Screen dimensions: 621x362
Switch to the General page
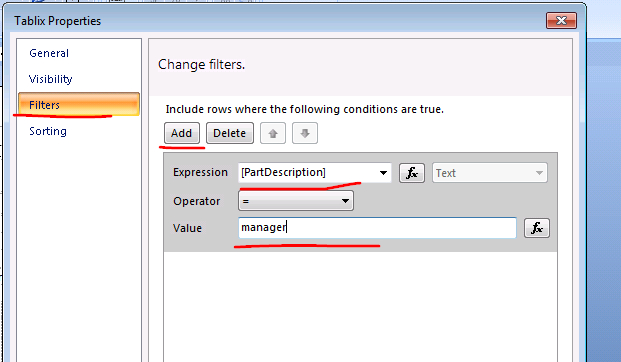click(49, 53)
